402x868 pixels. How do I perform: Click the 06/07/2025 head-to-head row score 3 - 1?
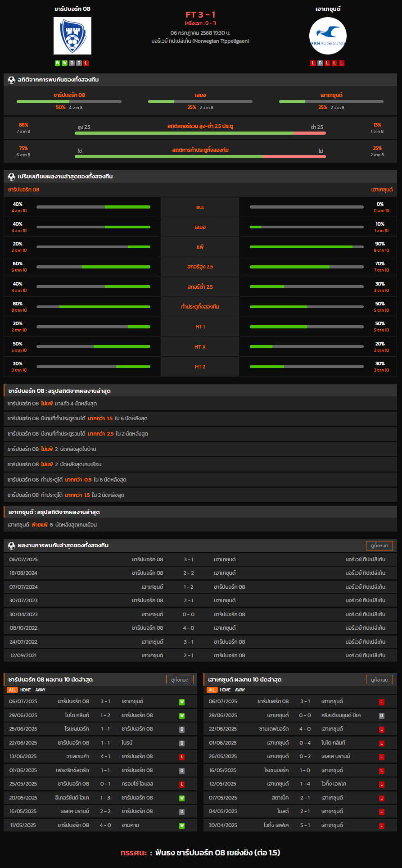[189, 559]
